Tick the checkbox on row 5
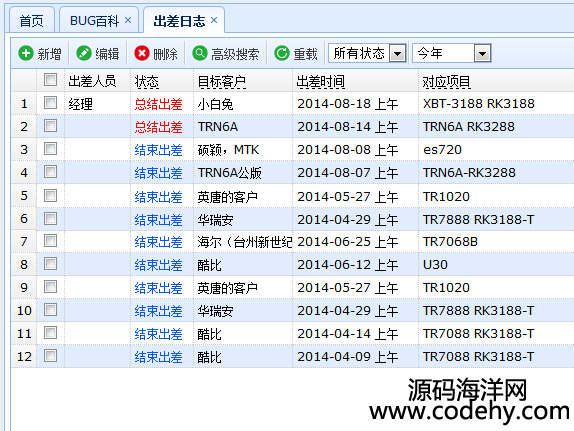The image size is (574, 431). click(51, 196)
